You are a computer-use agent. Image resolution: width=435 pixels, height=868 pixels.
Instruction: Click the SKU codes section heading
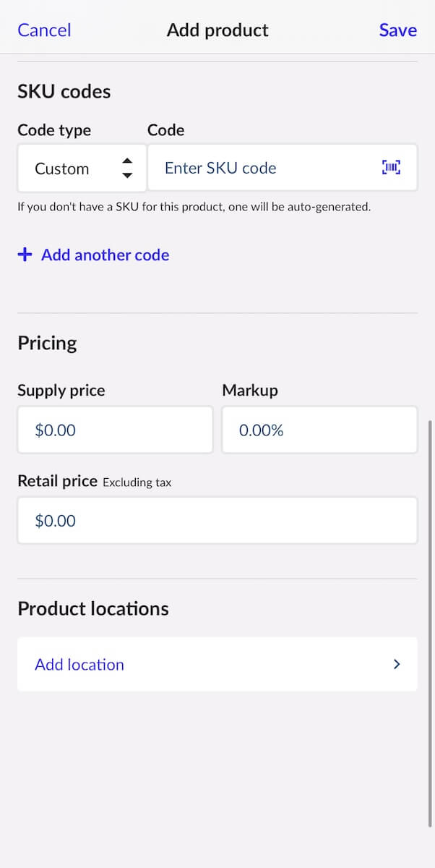click(x=64, y=91)
